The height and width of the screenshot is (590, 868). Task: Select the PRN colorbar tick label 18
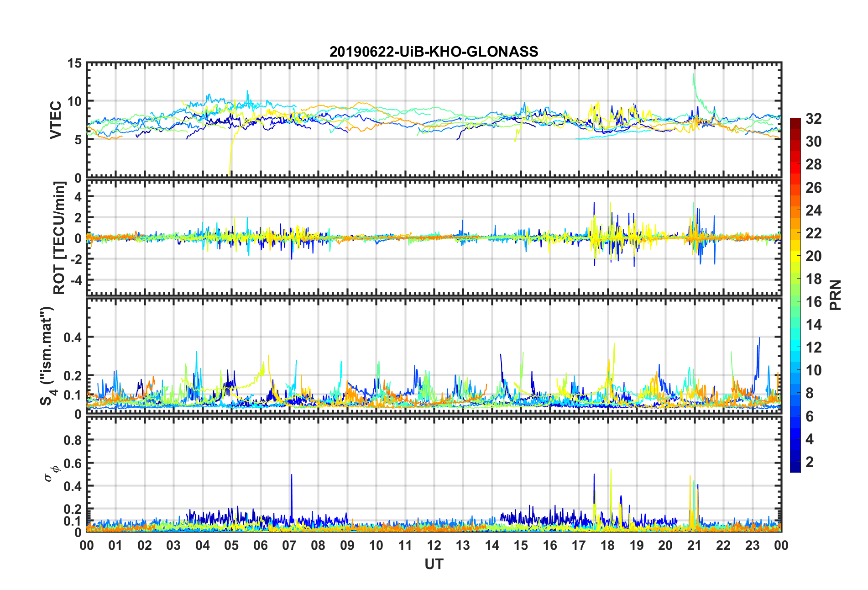pyautogui.click(x=814, y=279)
